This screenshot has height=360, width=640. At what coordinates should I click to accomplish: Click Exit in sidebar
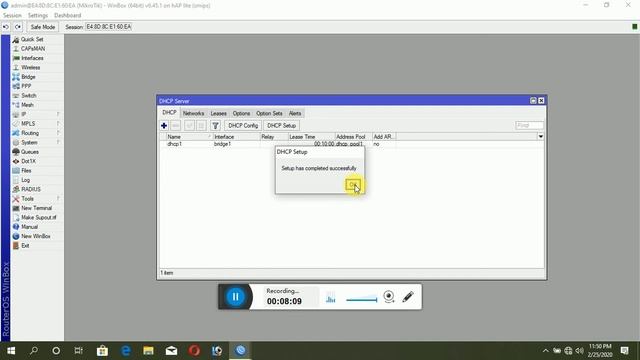click(x=25, y=246)
